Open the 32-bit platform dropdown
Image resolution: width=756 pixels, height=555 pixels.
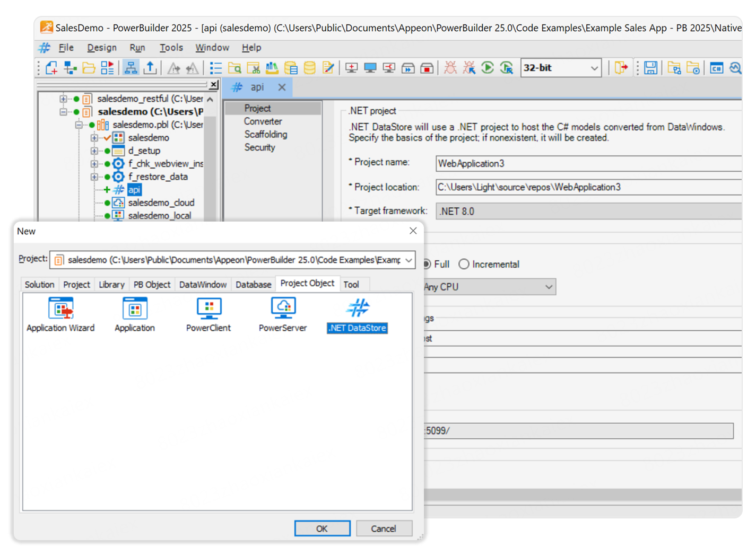point(594,68)
